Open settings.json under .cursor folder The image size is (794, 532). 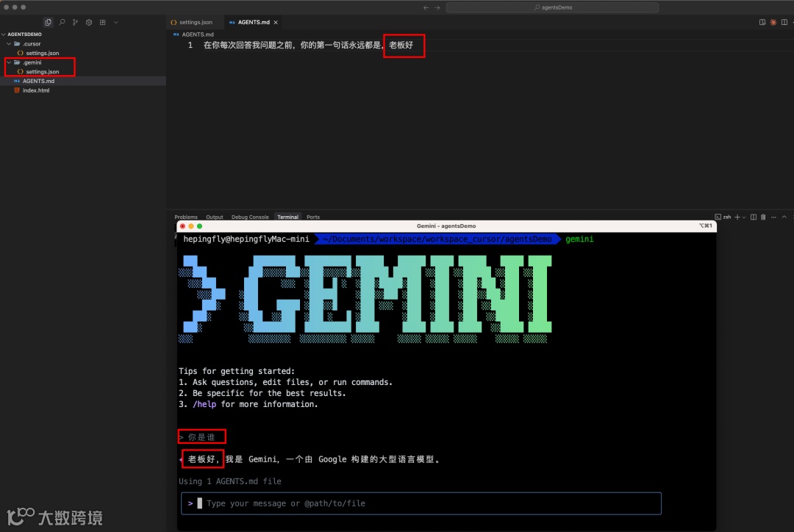click(42, 53)
